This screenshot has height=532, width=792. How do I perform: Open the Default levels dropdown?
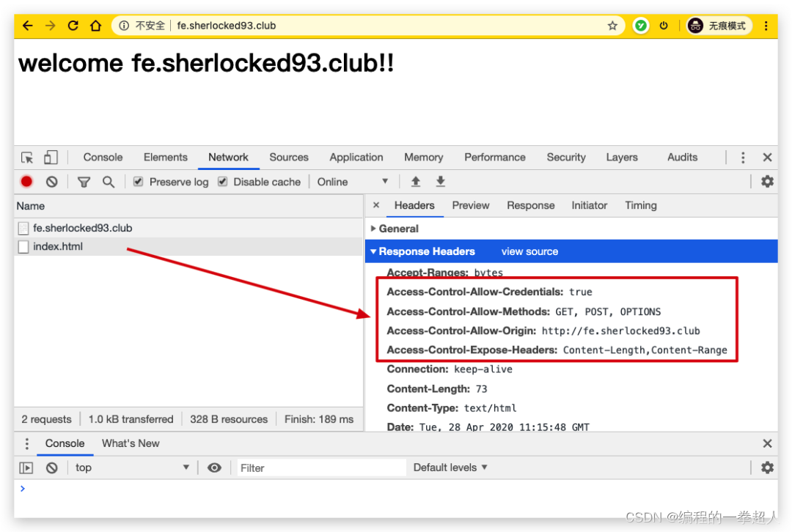[450, 468]
